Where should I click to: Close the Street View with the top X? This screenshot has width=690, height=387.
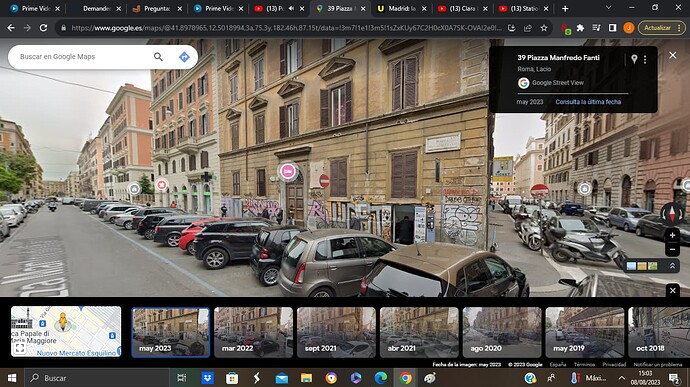pos(673,55)
